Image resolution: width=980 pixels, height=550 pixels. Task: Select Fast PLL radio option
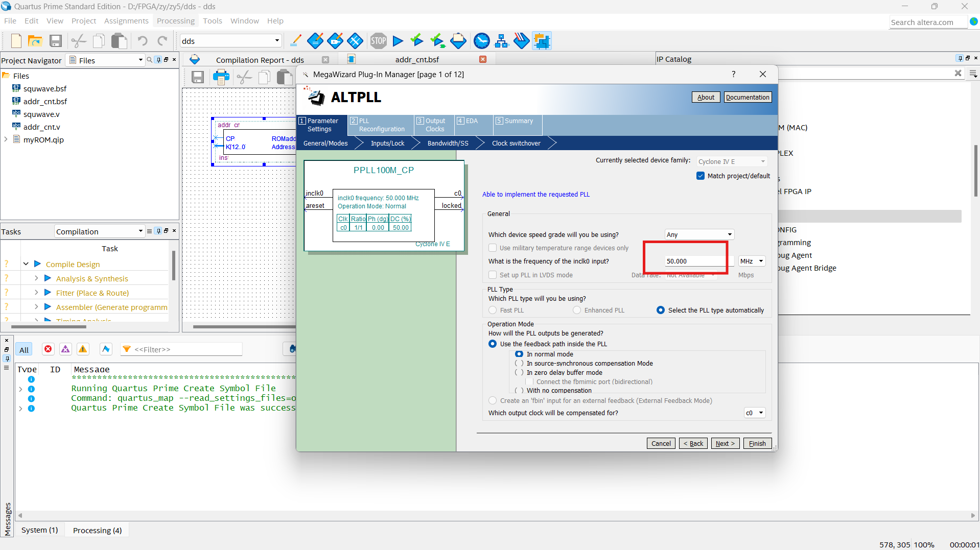pyautogui.click(x=493, y=310)
